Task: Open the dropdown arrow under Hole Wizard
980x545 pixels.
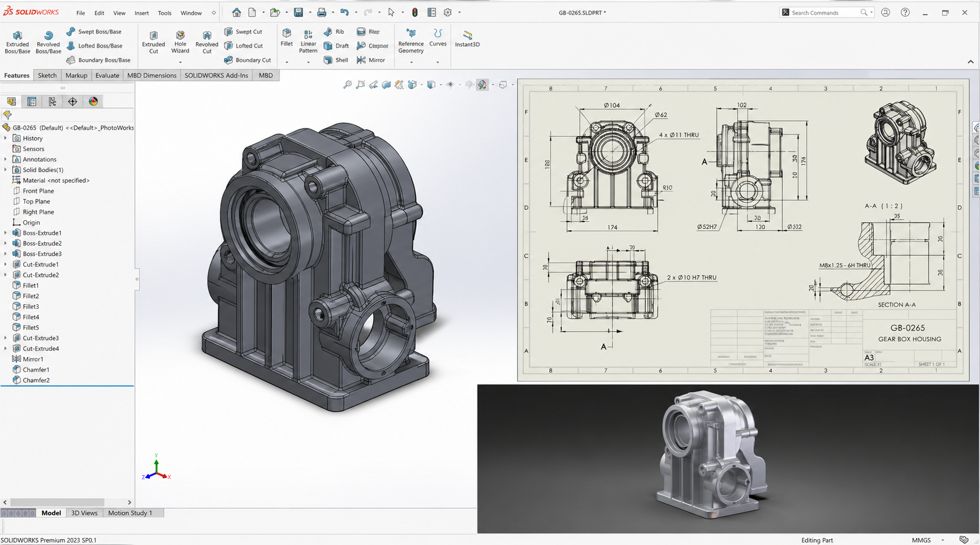Action: (x=180, y=62)
